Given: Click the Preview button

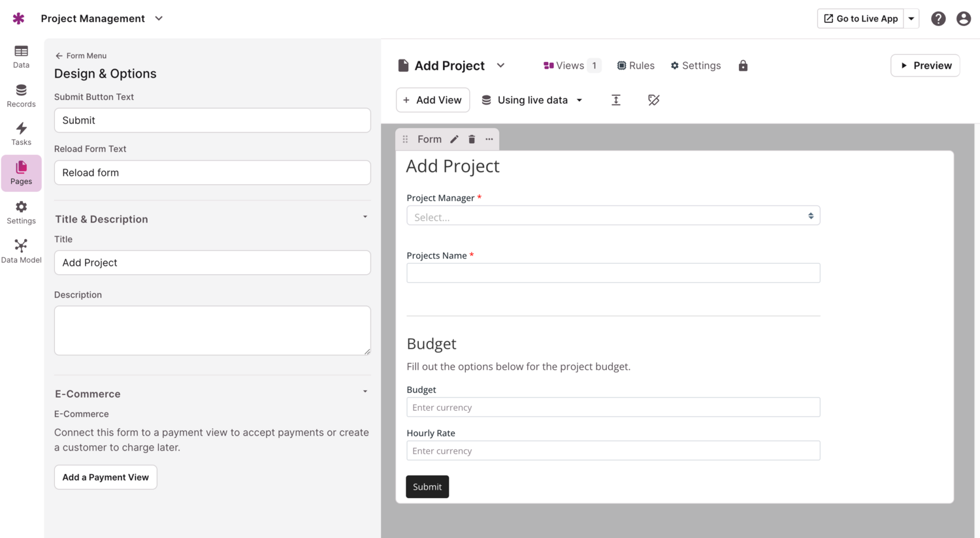Looking at the screenshot, I should (925, 66).
